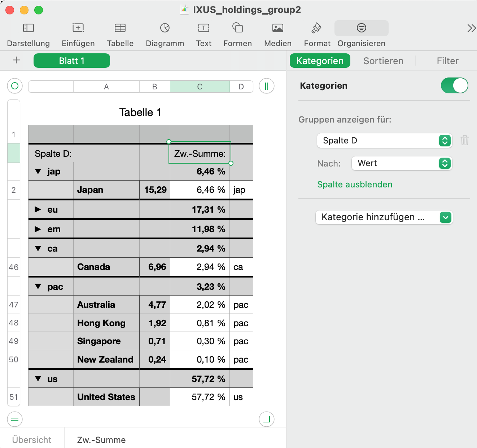Screen dimensions: 477x448
Task: Delete category with the trash icon
Action: (x=465, y=140)
